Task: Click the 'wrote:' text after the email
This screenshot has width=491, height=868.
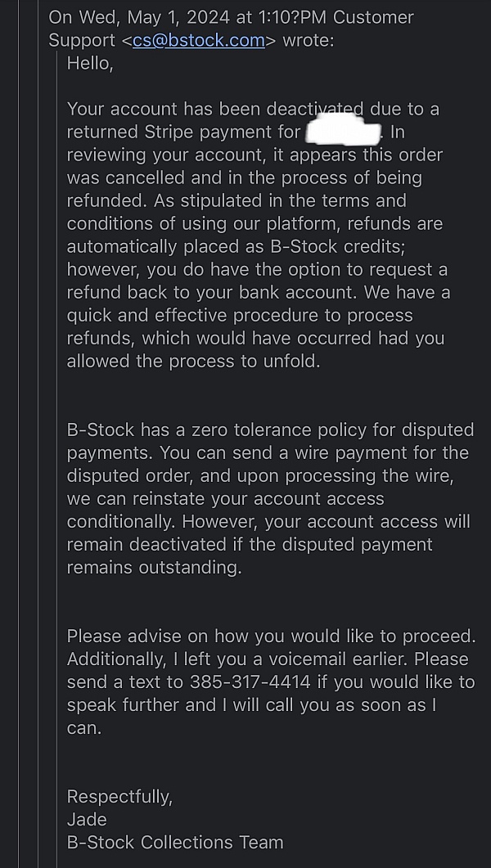Action: coord(309,40)
